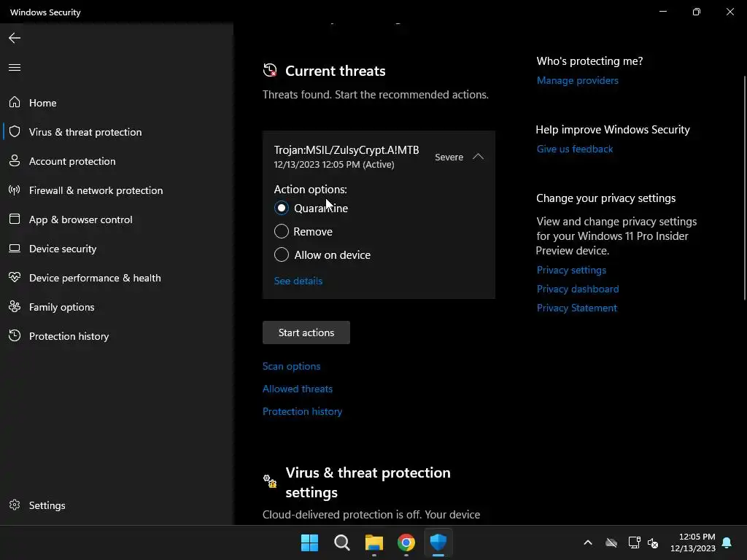Click the Trojan:MSIL/ZulsyCrypt.A!MTB threat name

tap(347, 150)
